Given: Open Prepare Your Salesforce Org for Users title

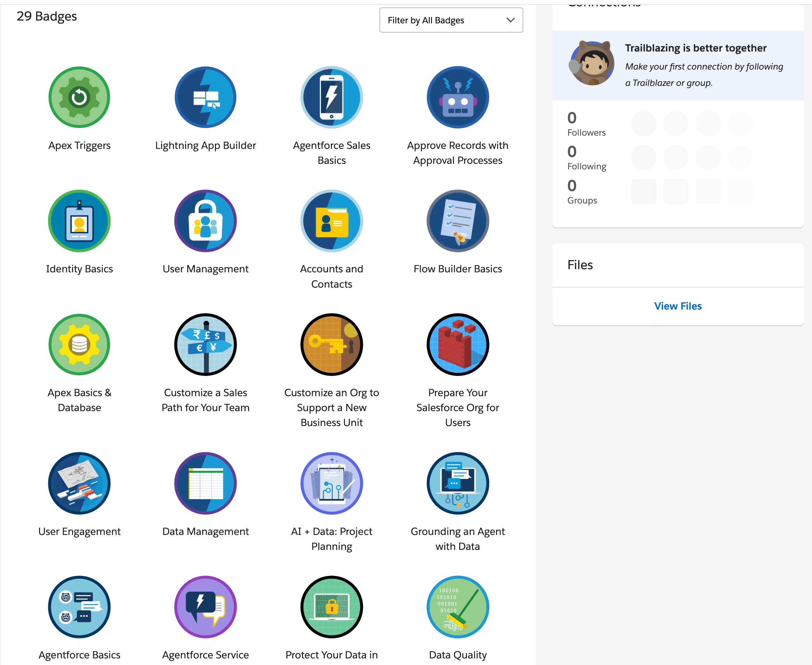Looking at the screenshot, I should (457, 408).
